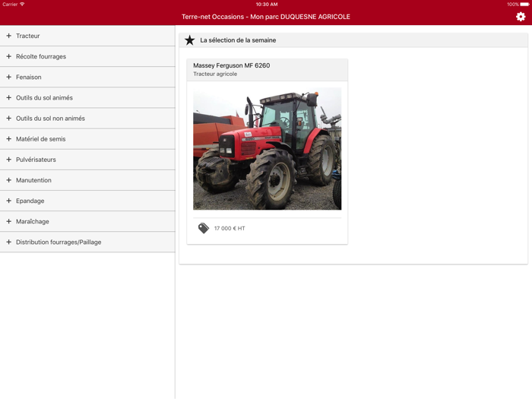Select the Distribution fourrages/Paillage label
This screenshot has height=399, width=532.
click(x=59, y=242)
